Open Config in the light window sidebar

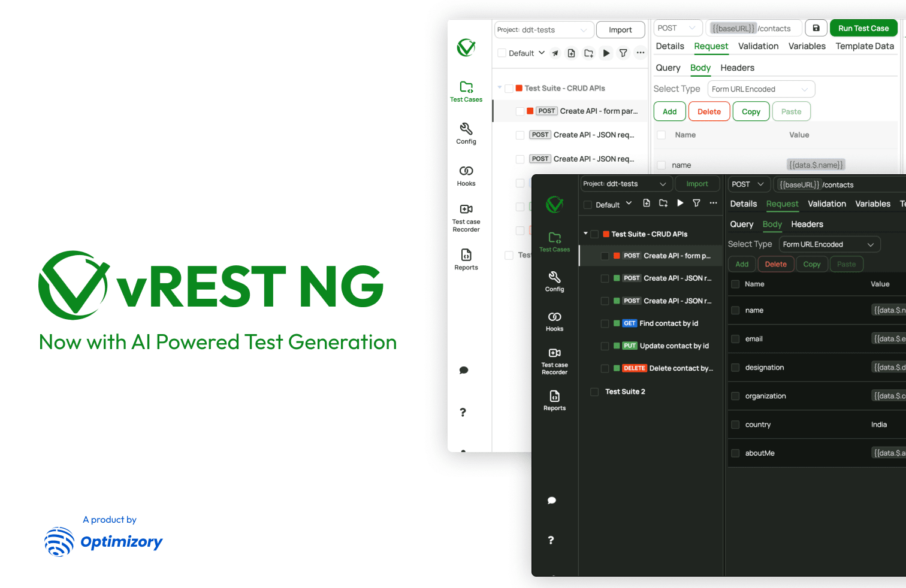(466, 134)
